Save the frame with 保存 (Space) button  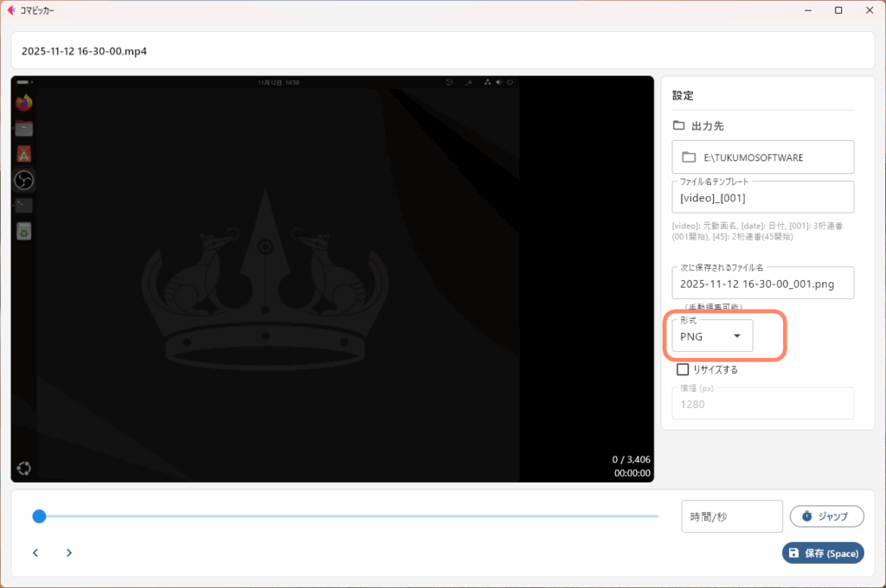point(822,553)
